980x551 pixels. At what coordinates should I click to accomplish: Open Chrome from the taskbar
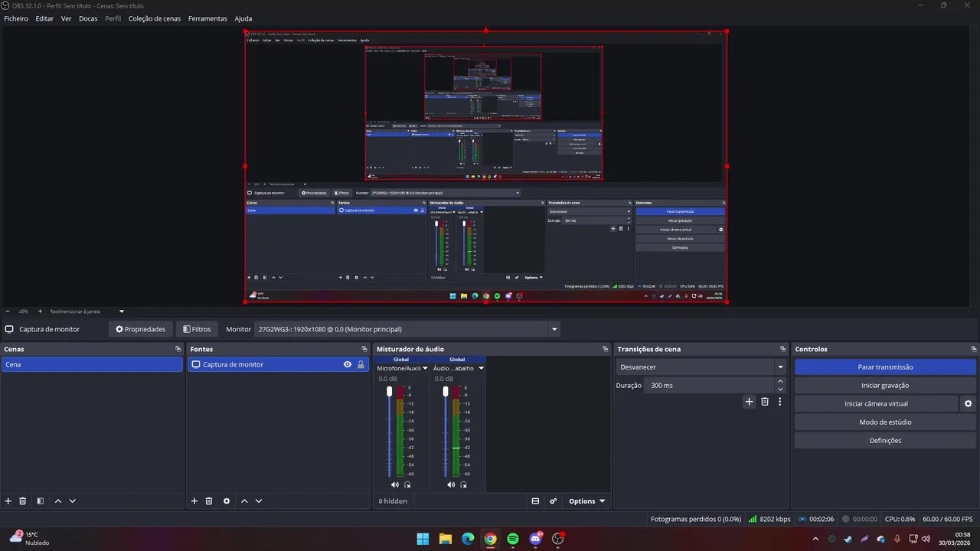[490, 539]
